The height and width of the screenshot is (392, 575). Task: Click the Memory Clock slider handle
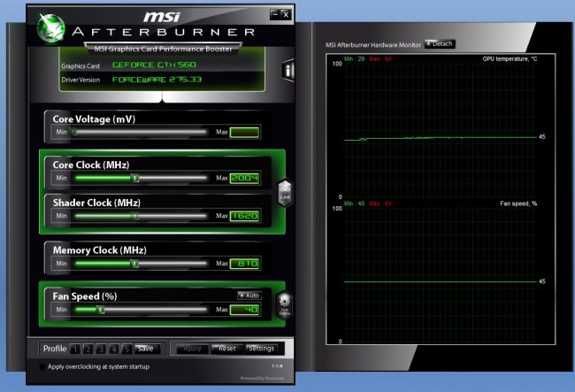click(x=135, y=264)
